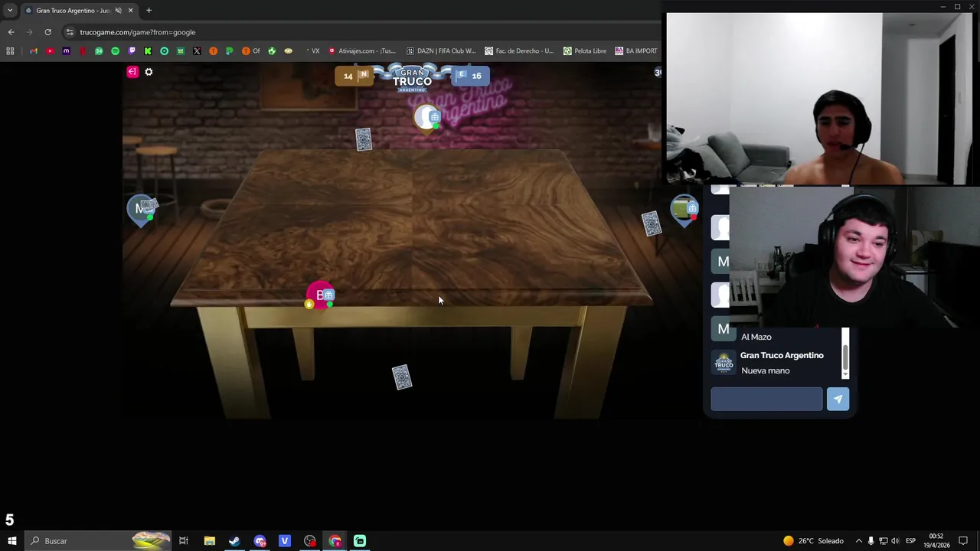Select the left player M avatar

point(142,209)
